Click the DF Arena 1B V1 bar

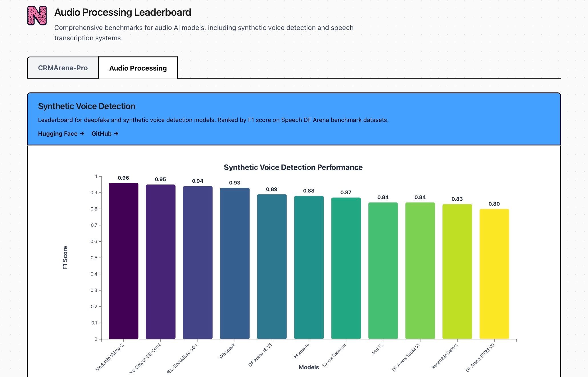272,267
